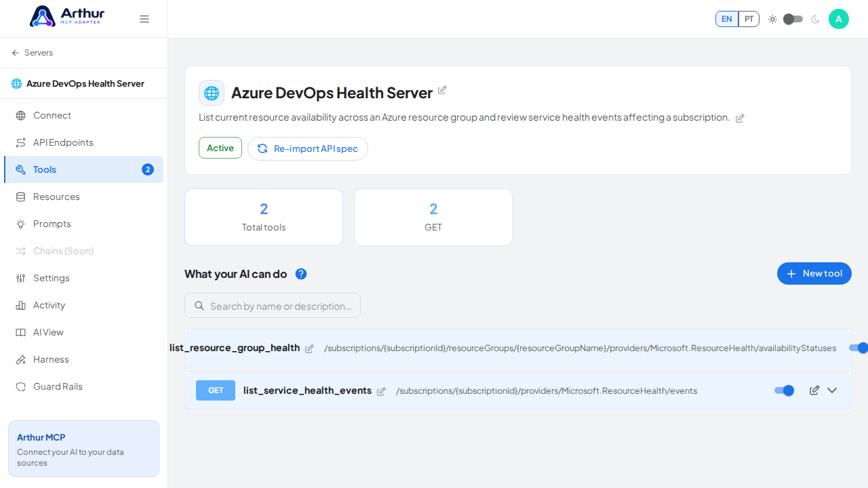Click the Arthur MCP promo card
This screenshot has height=488, width=868.
(83, 449)
